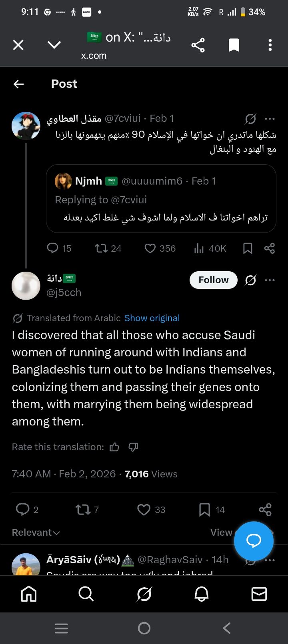The image size is (288, 644).
Task: Open the Notifications bell icon
Action: coord(202,594)
